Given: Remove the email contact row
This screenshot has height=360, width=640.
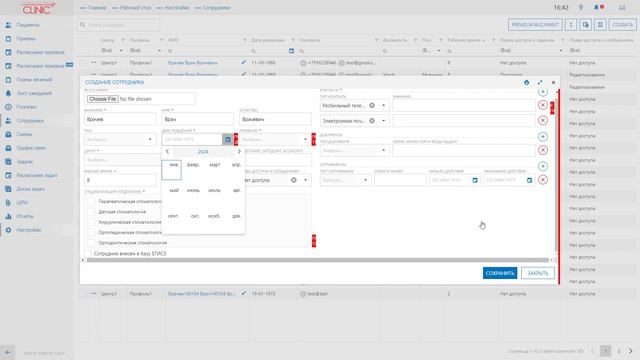Looking at the screenshot, I should [542, 120].
